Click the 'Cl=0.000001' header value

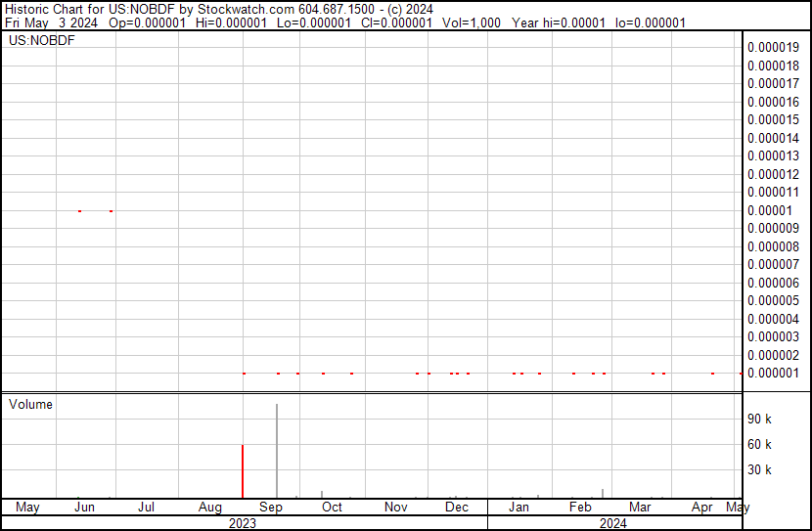(396, 23)
